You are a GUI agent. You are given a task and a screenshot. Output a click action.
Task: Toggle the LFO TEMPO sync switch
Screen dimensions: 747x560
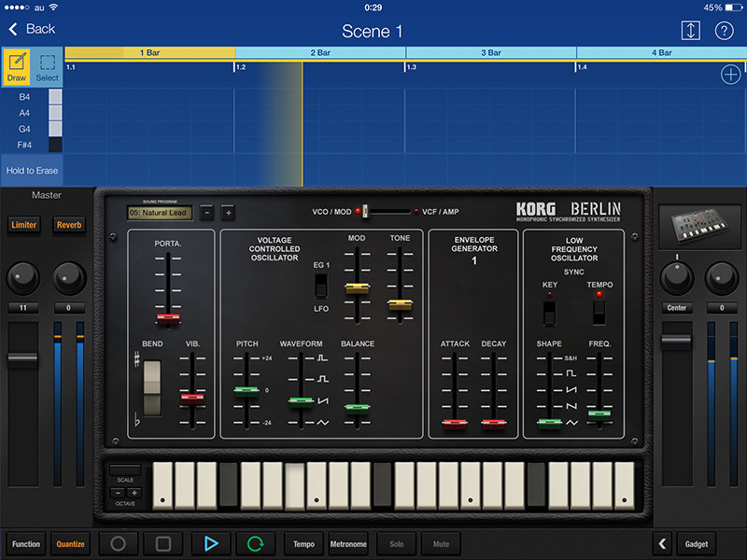[x=599, y=313]
